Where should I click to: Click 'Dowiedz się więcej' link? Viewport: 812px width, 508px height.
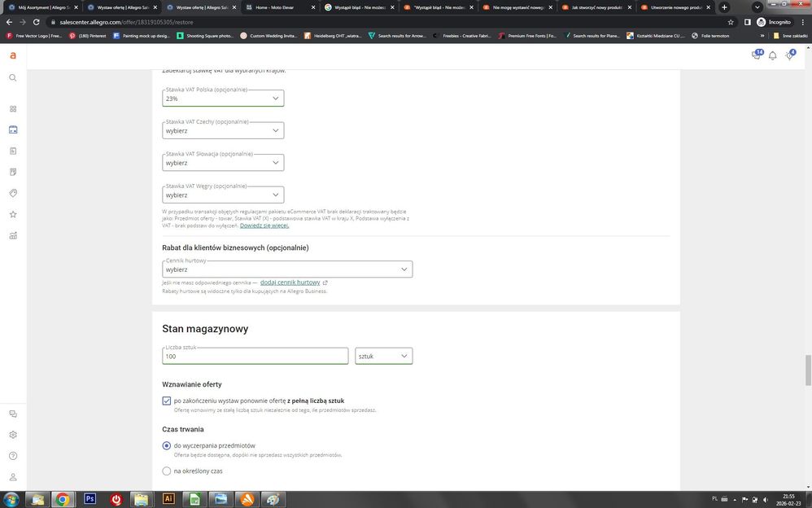click(x=264, y=226)
